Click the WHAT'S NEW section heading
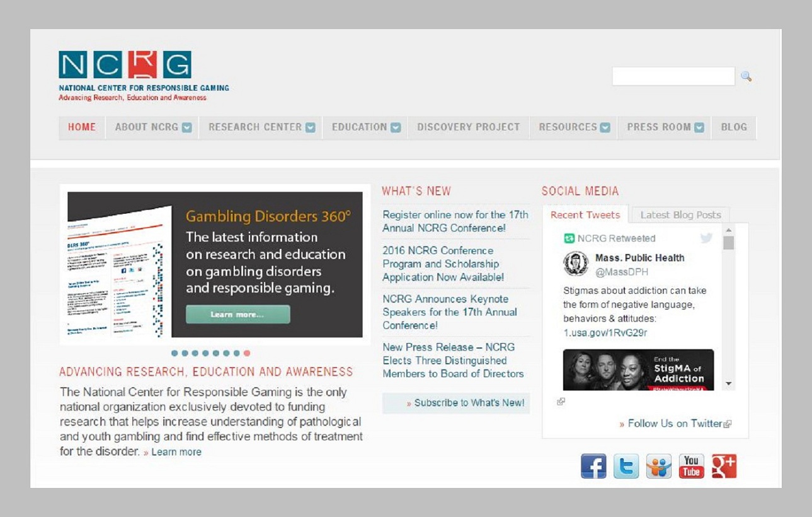 [416, 191]
